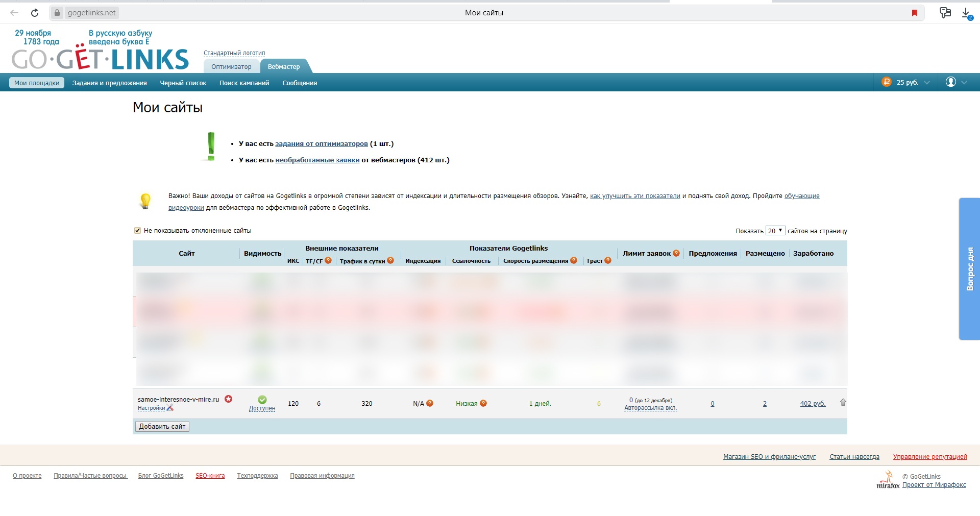Open the Статьи навсегда footer link
Image resolution: width=980 pixels, height=516 pixels.
pos(854,456)
